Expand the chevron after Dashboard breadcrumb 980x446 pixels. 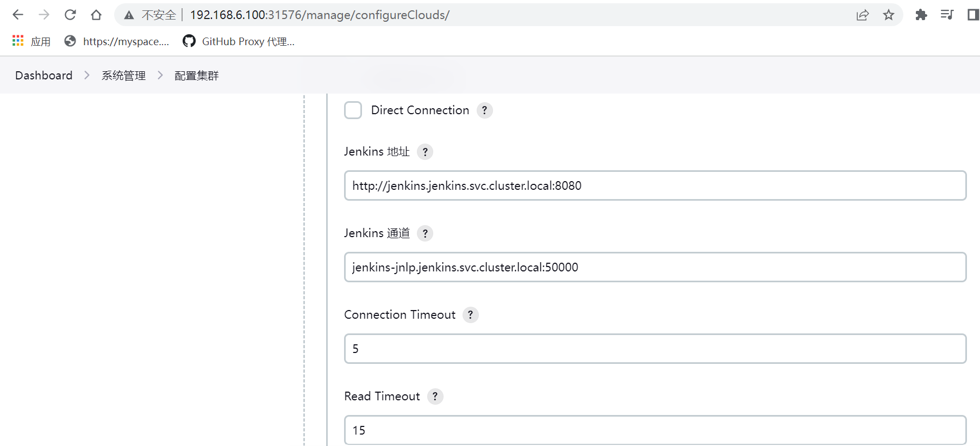pyautogui.click(x=86, y=76)
